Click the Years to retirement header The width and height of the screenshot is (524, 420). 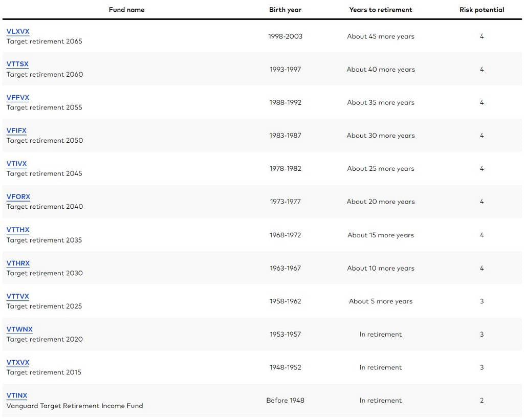[x=381, y=10]
